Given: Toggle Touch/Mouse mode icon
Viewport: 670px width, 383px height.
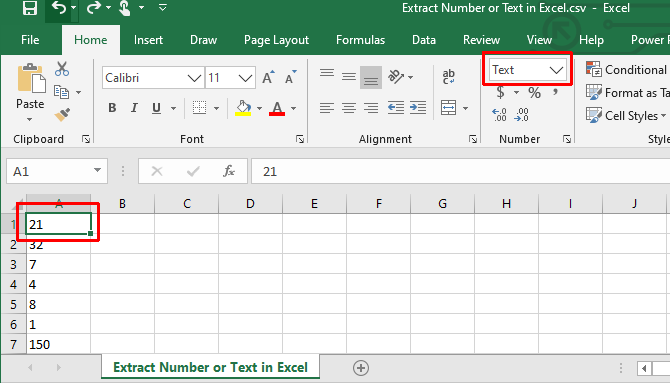Looking at the screenshot, I should [124, 8].
